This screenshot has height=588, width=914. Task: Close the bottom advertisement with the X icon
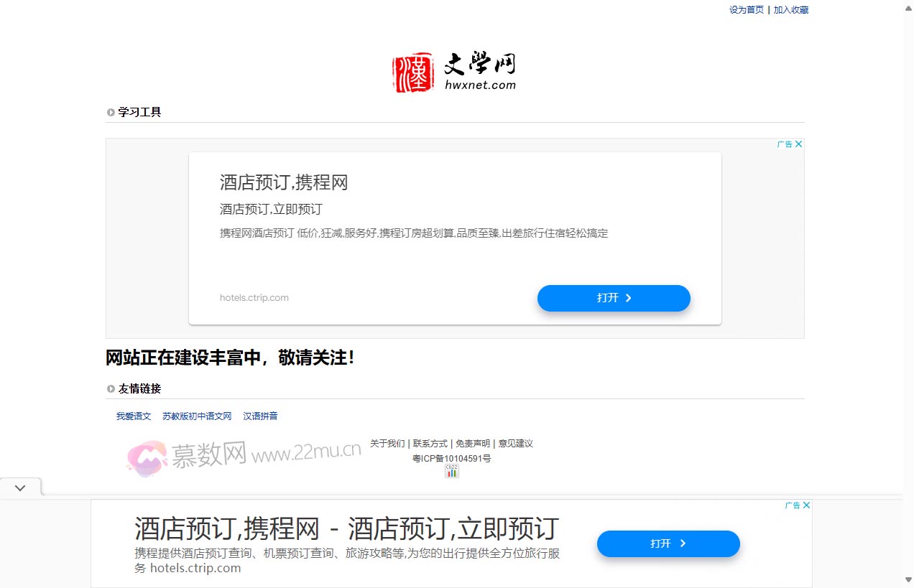806,505
